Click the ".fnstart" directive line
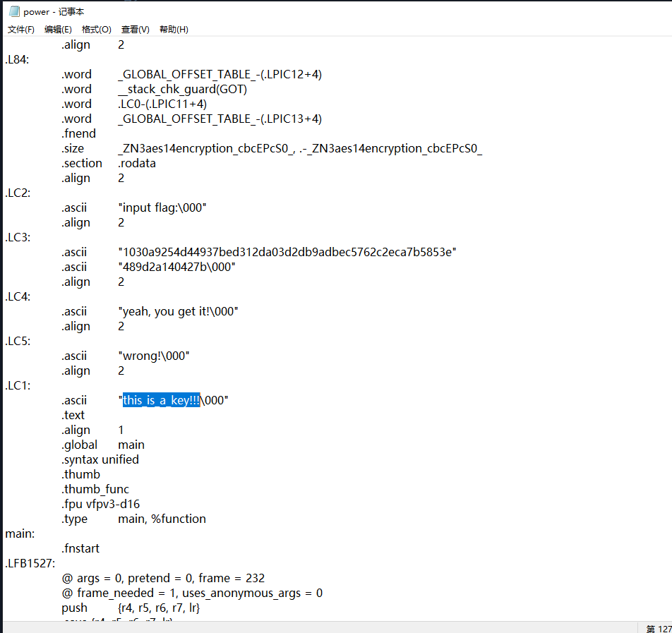672x633 pixels. (80, 548)
